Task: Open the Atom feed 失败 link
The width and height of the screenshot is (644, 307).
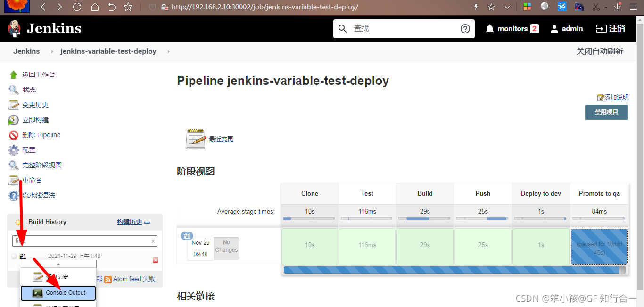Action: [134, 279]
